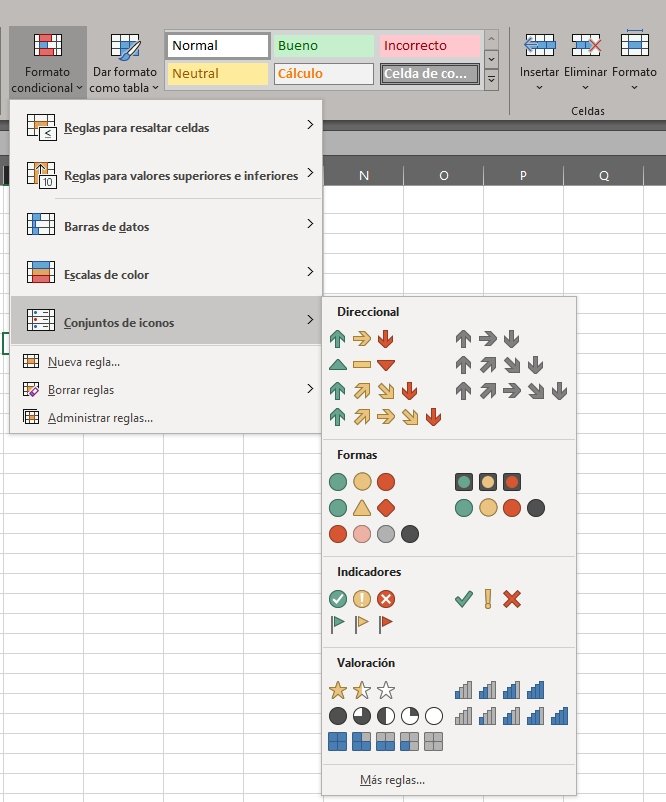Image resolution: width=666 pixels, height=802 pixels.
Task: Apply the Incorrecto cell style
Action: [x=429, y=46]
